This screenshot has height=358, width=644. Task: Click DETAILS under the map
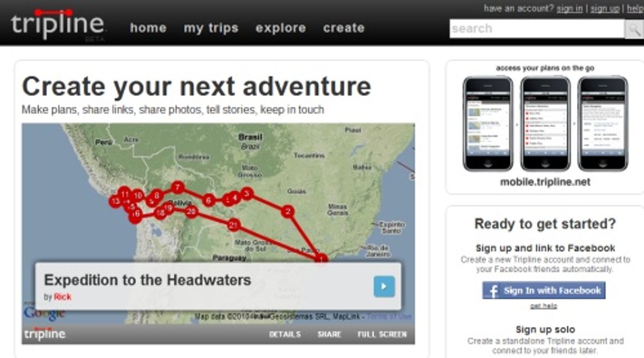click(285, 334)
